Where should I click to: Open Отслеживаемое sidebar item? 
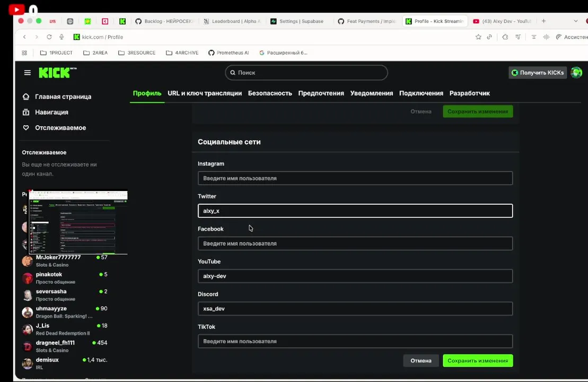(60, 127)
